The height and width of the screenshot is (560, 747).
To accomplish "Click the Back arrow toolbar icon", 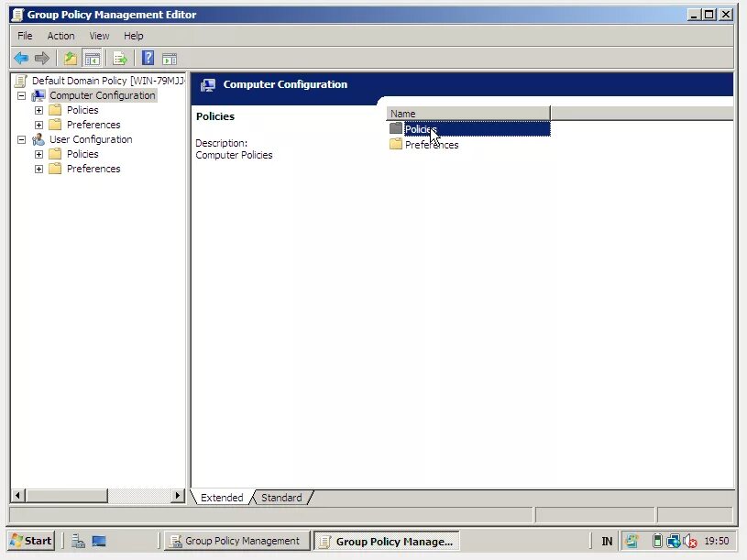I will (21, 59).
